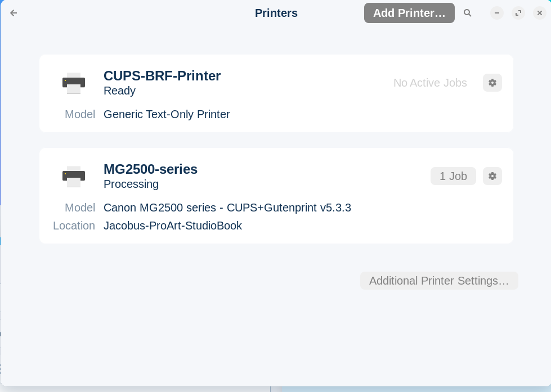Open CUPS-BRF-Printer gear settings

click(x=492, y=83)
